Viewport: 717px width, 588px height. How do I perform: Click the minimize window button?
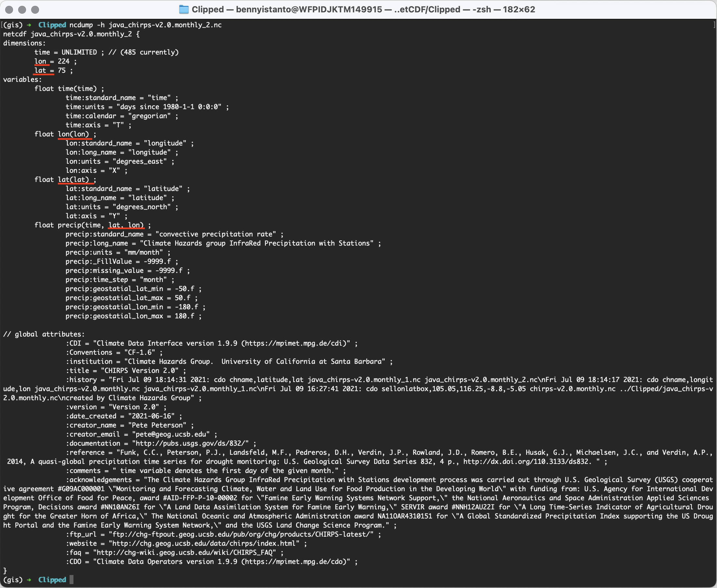(x=22, y=9)
